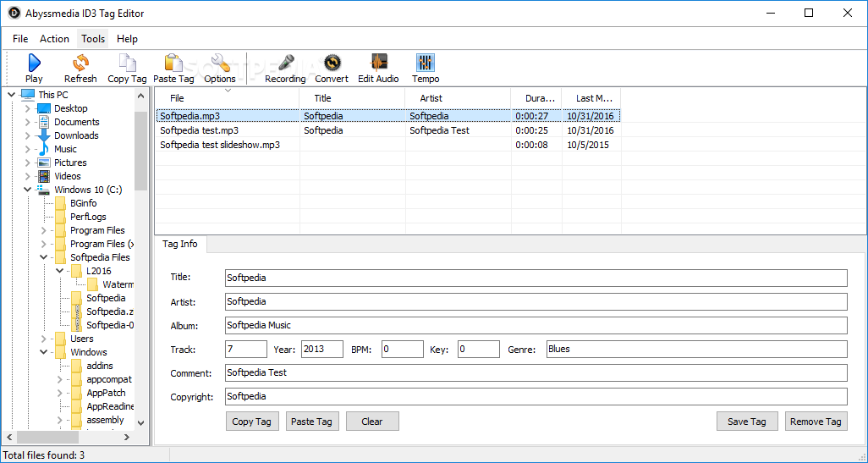Select Downloads in the folder tree
Screen dimensions: 868x463
point(76,135)
